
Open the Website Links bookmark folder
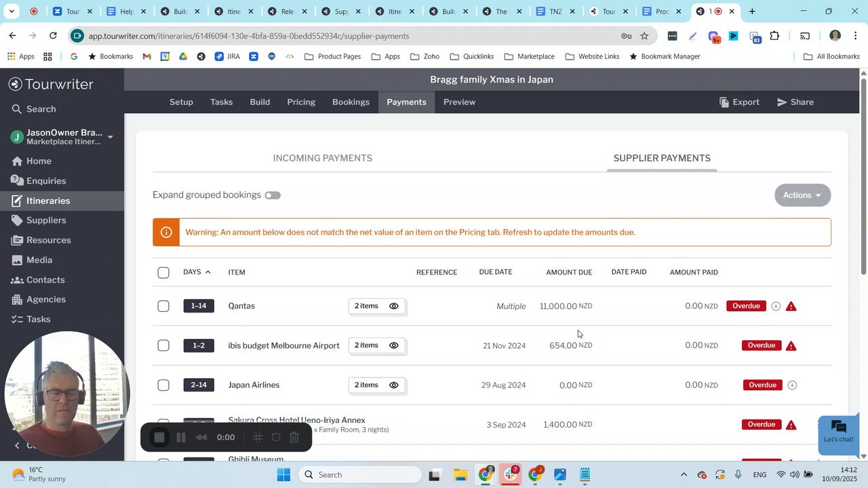[592, 56]
